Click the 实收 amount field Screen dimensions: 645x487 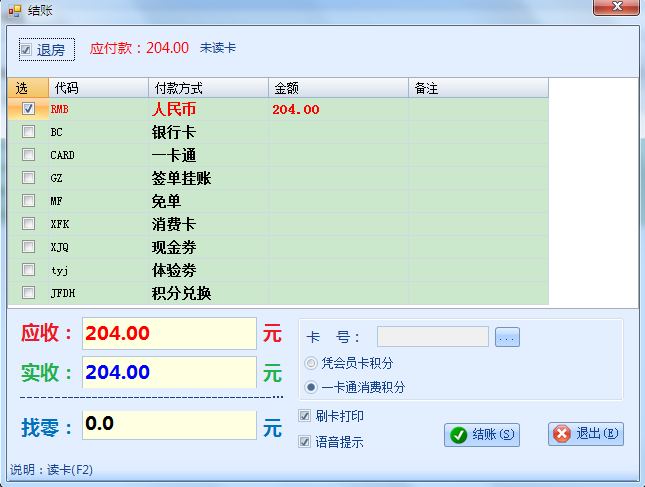169,372
